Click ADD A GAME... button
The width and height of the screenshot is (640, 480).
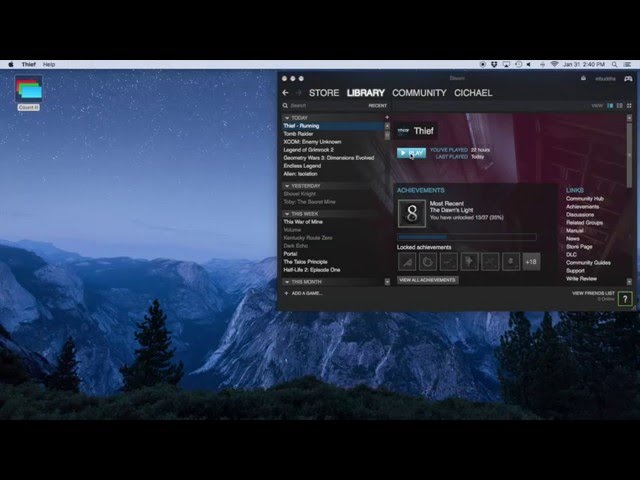point(303,293)
